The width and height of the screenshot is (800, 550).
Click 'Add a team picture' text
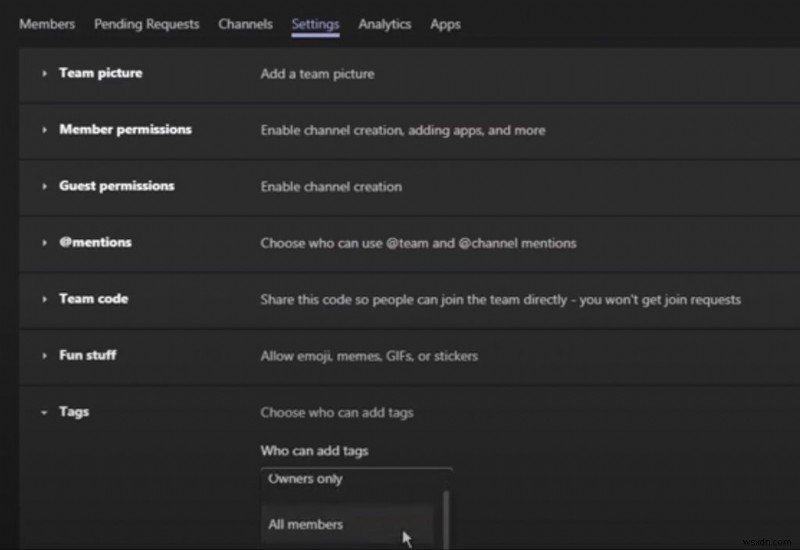[317, 74]
